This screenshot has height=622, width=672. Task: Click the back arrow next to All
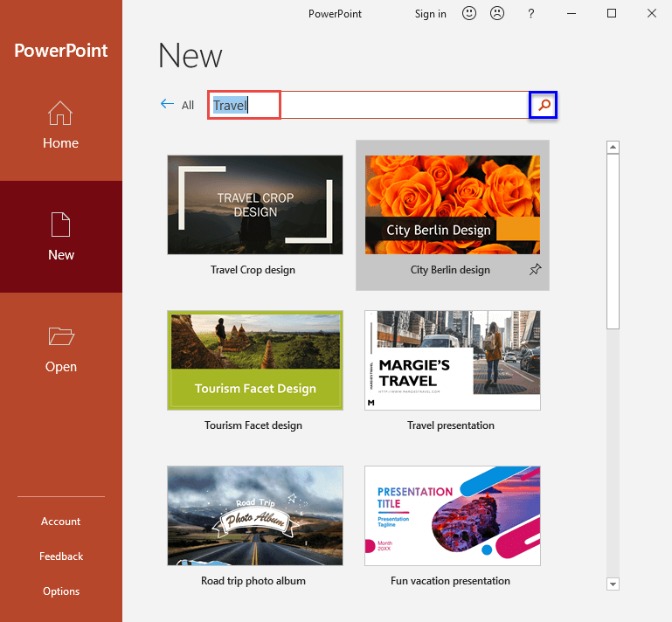[168, 104]
